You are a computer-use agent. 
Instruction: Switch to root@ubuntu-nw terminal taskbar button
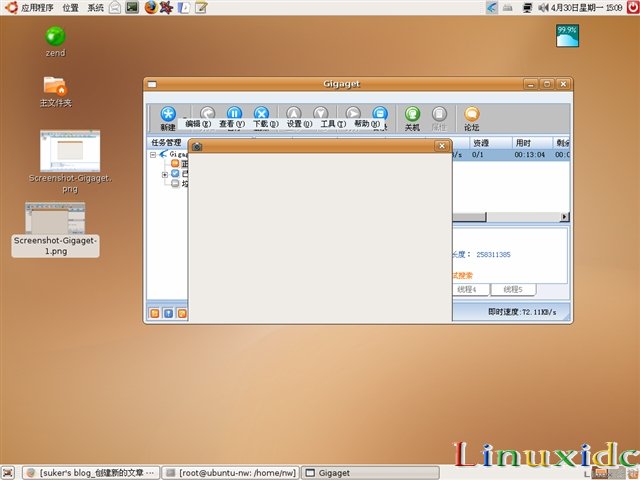pyautogui.click(x=231, y=473)
